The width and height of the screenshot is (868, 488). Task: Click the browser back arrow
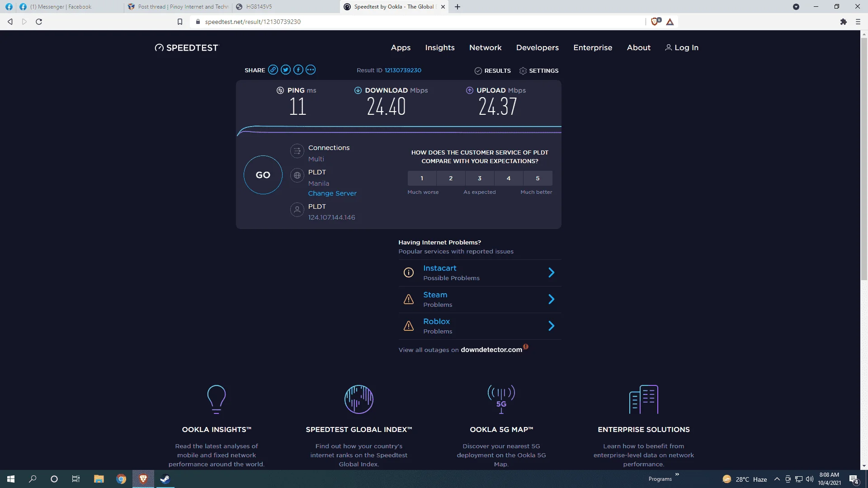[10, 22]
